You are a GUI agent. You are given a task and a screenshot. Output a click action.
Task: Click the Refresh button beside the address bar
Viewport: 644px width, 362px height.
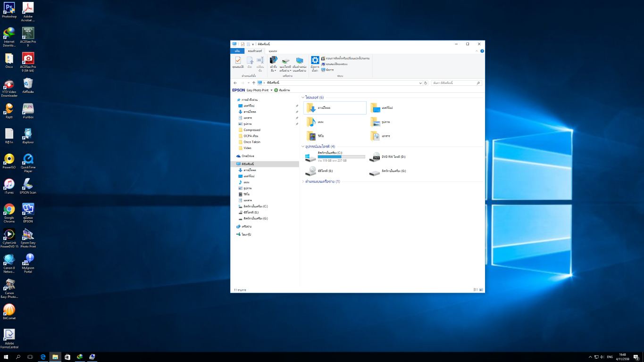click(x=426, y=83)
